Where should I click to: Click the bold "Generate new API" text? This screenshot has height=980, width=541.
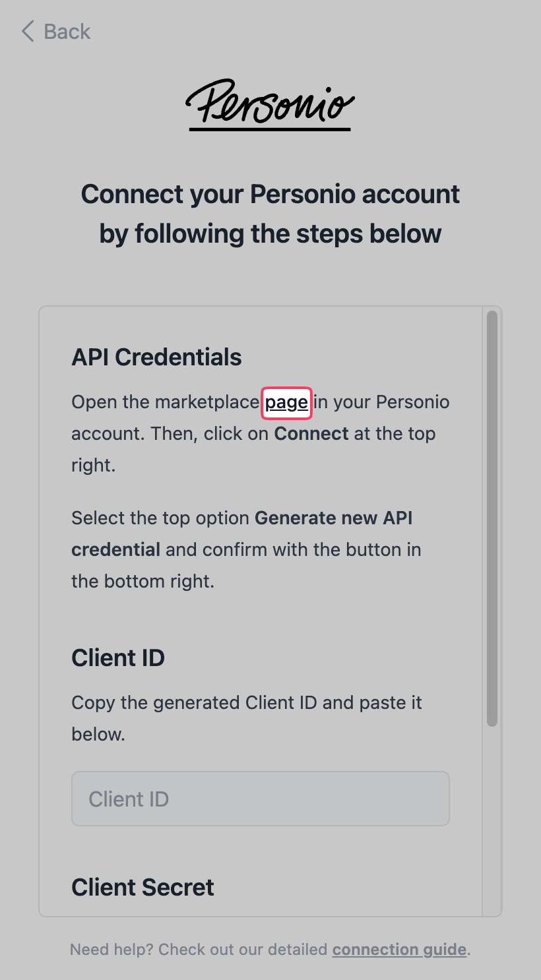point(333,518)
